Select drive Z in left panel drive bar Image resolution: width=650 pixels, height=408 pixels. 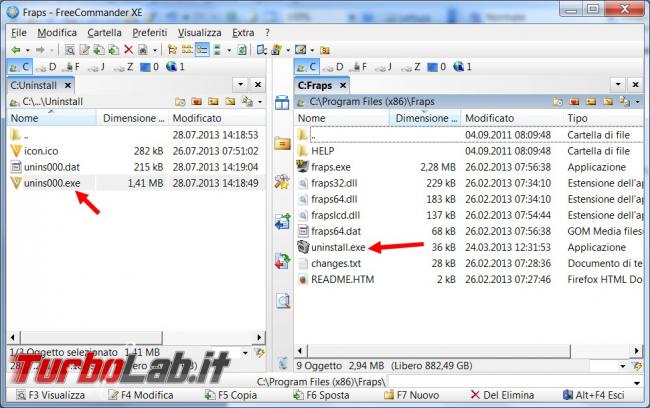point(124,67)
